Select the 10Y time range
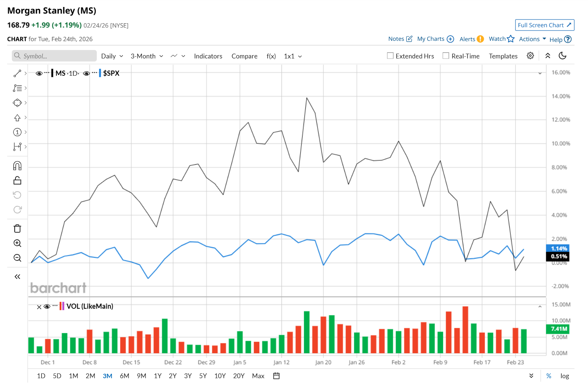The height and width of the screenshot is (387, 588). (220, 376)
